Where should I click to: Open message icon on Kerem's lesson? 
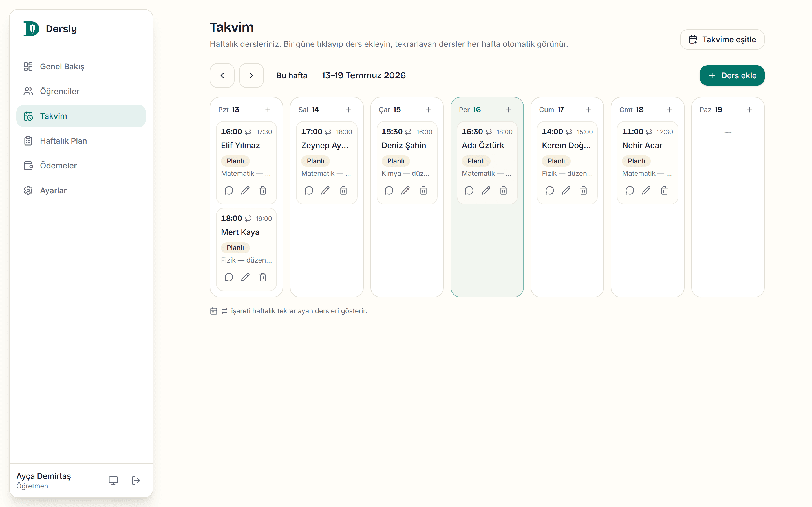549,190
